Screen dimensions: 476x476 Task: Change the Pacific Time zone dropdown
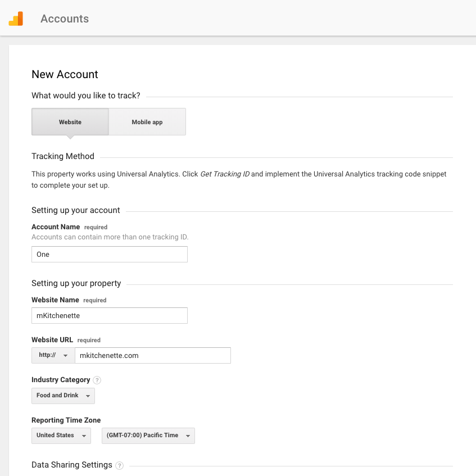[148, 436]
